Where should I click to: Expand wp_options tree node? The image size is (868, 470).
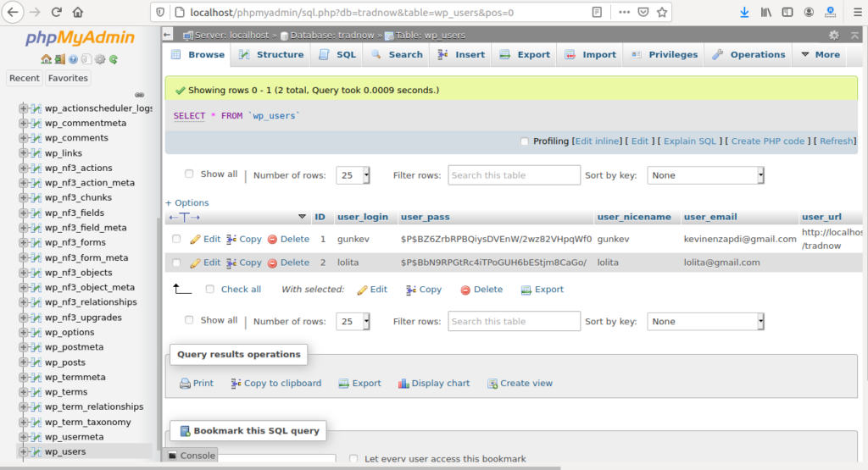pos(23,332)
